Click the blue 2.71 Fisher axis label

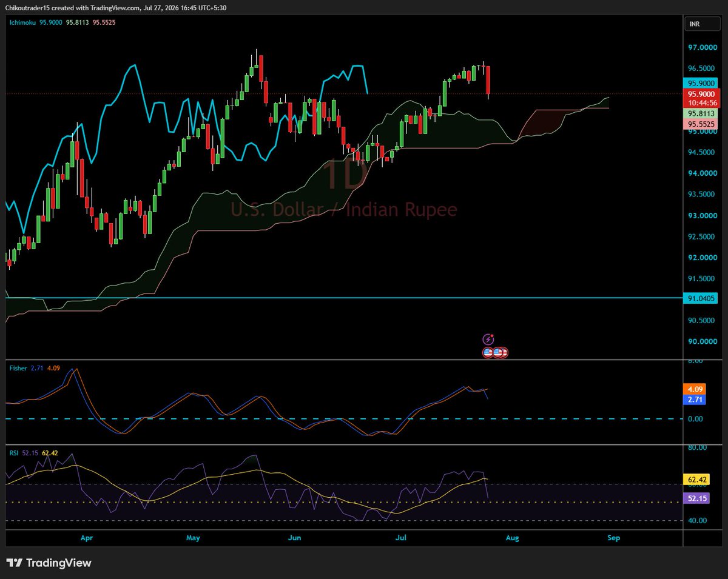click(x=695, y=400)
